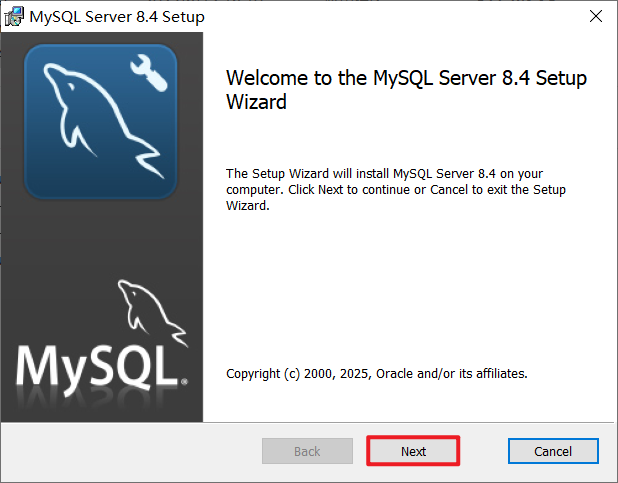Click the 'The Setup Wizard will install MySQL Server' paragraph
This screenshot has width=618, height=483.
396,190
